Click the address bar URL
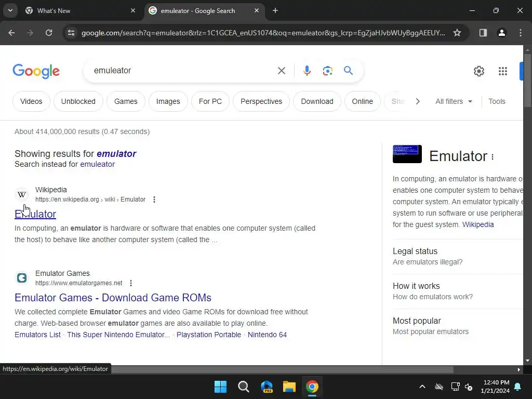Screen dimensions: 532x399 tap(263, 33)
